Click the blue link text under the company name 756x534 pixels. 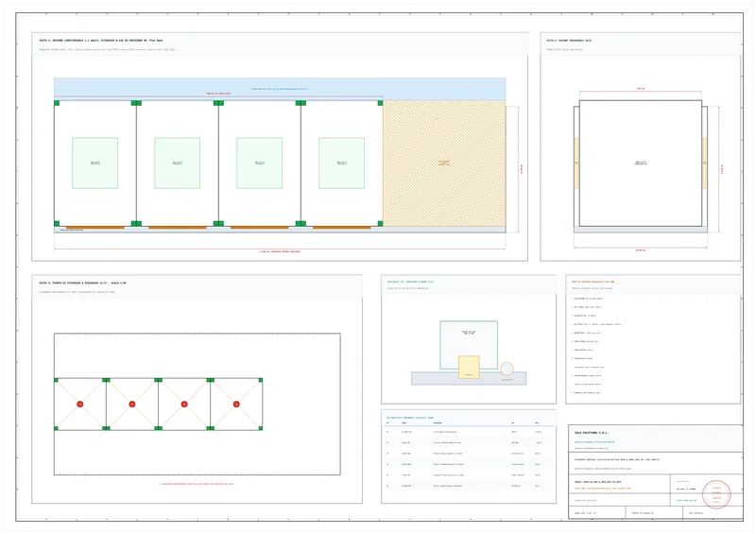pyautogui.click(x=594, y=442)
